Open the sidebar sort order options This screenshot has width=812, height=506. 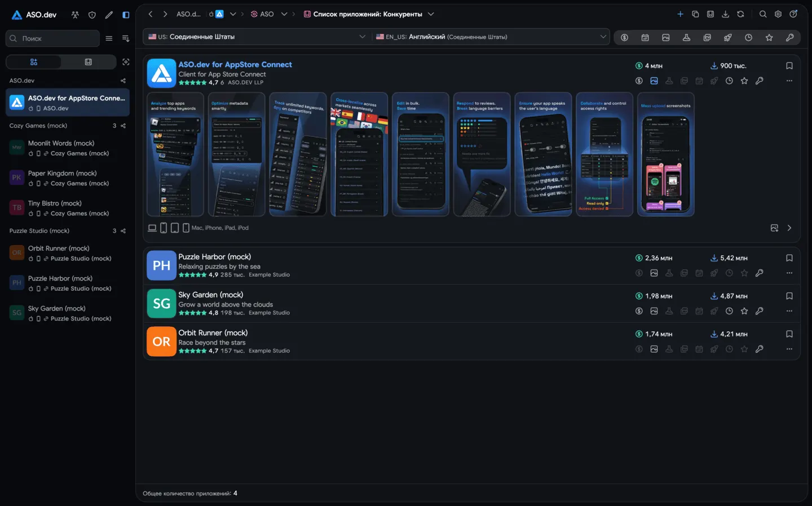pyautogui.click(x=126, y=38)
